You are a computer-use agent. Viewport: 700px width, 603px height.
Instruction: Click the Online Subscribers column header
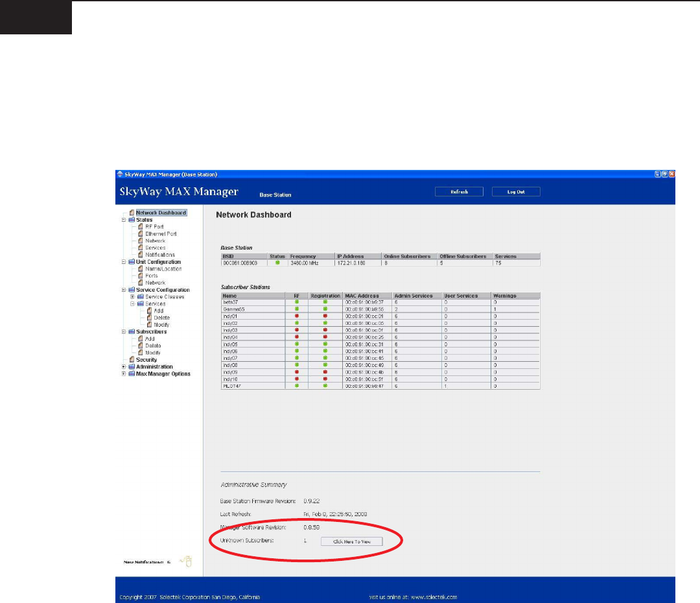pos(410,256)
